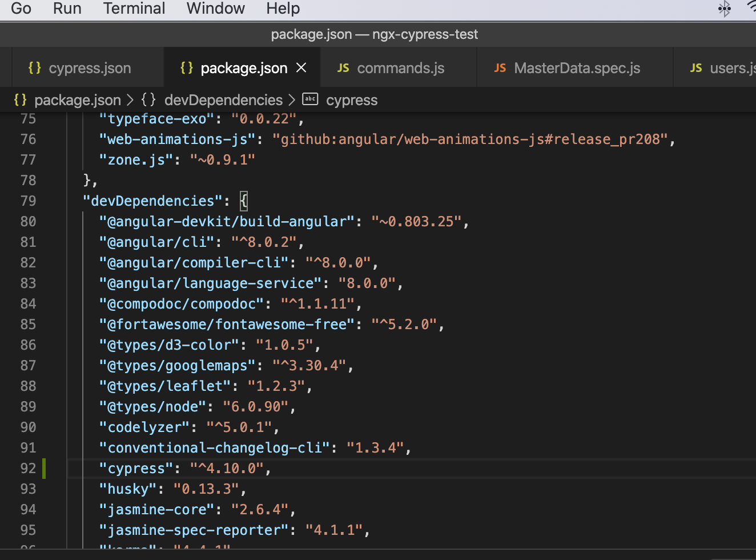The width and height of the screenshot is (756, 560).
Task: Close the package.json tab
Action: 301,68
